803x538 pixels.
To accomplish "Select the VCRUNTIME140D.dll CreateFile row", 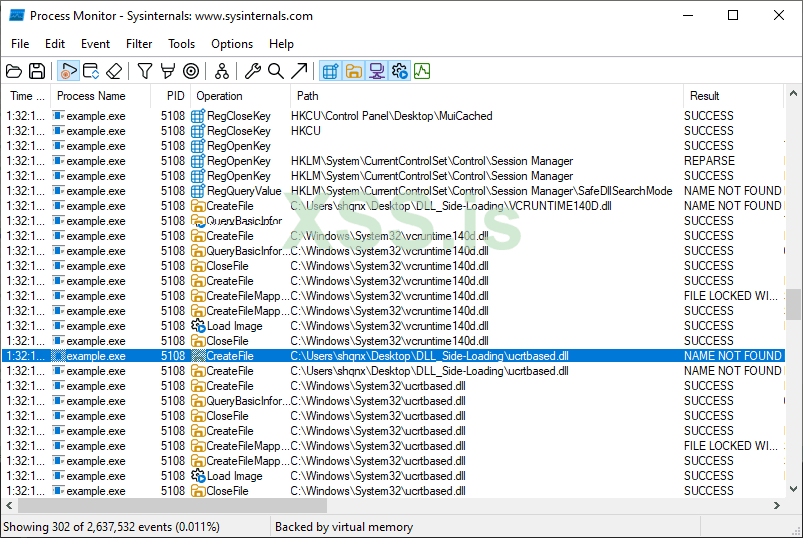I will click(x=393, y=206).
